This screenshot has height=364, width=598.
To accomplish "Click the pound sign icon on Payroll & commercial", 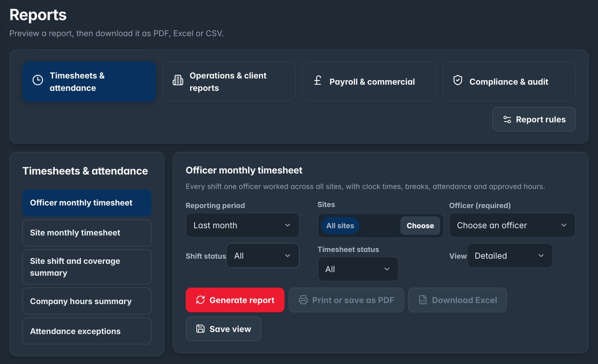I will 317,80.
